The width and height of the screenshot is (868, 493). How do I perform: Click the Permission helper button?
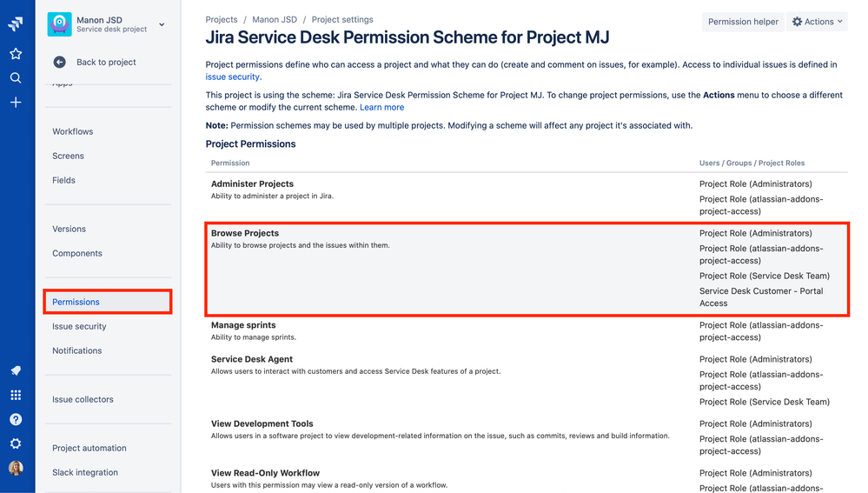click(x=743, y=22)
